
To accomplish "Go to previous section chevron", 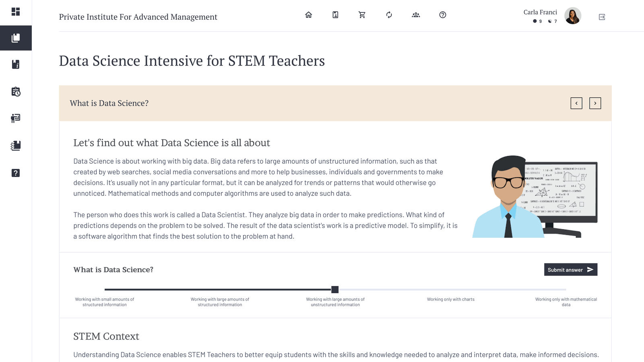I will click(x=576, y=103).
